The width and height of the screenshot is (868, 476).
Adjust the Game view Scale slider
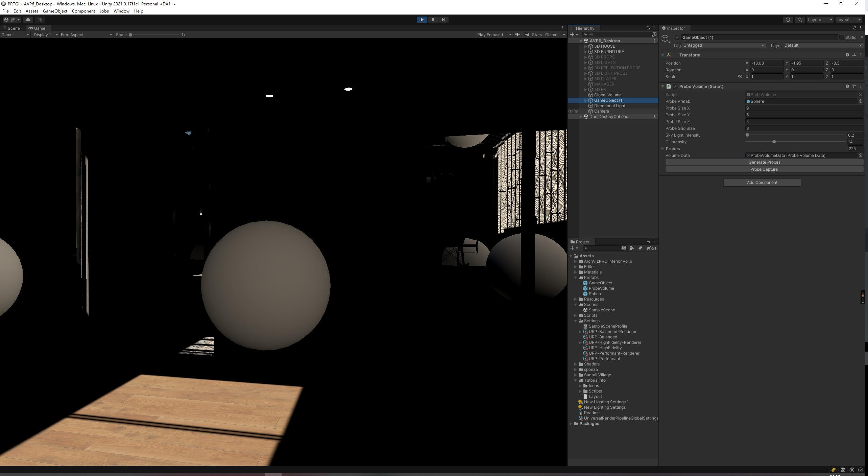click(154, 34)
